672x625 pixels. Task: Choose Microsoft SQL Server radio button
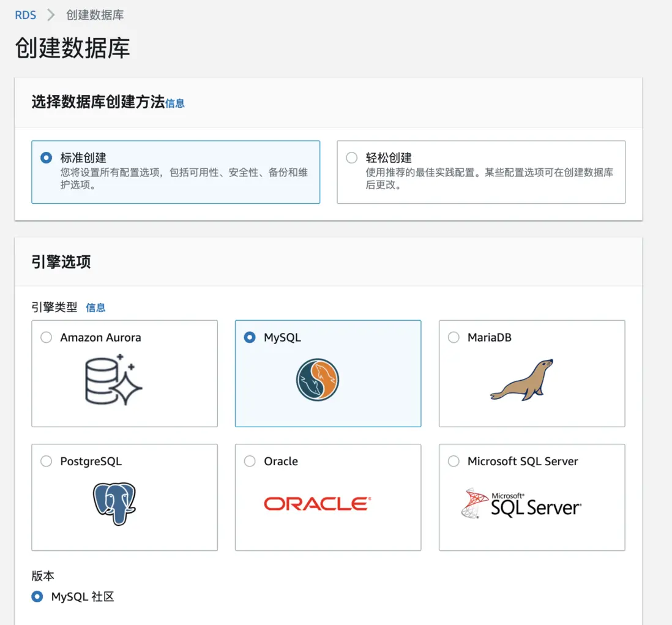454,461
